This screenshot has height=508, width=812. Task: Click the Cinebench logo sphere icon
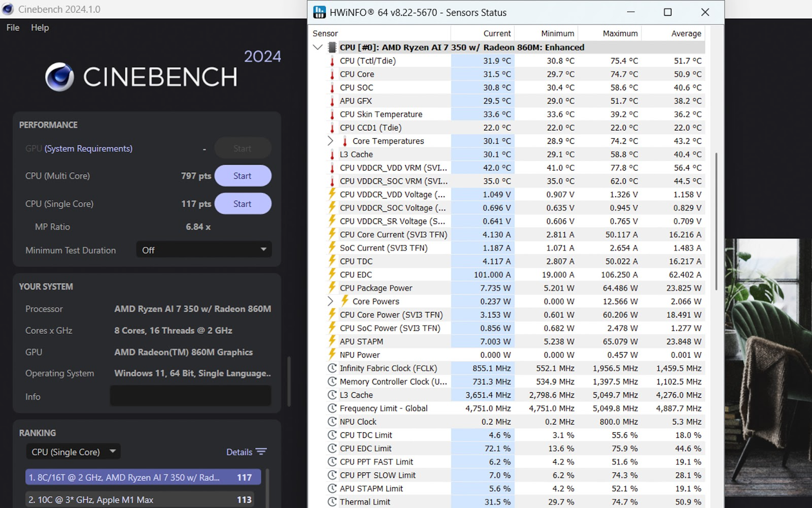[x=59, y=77]
